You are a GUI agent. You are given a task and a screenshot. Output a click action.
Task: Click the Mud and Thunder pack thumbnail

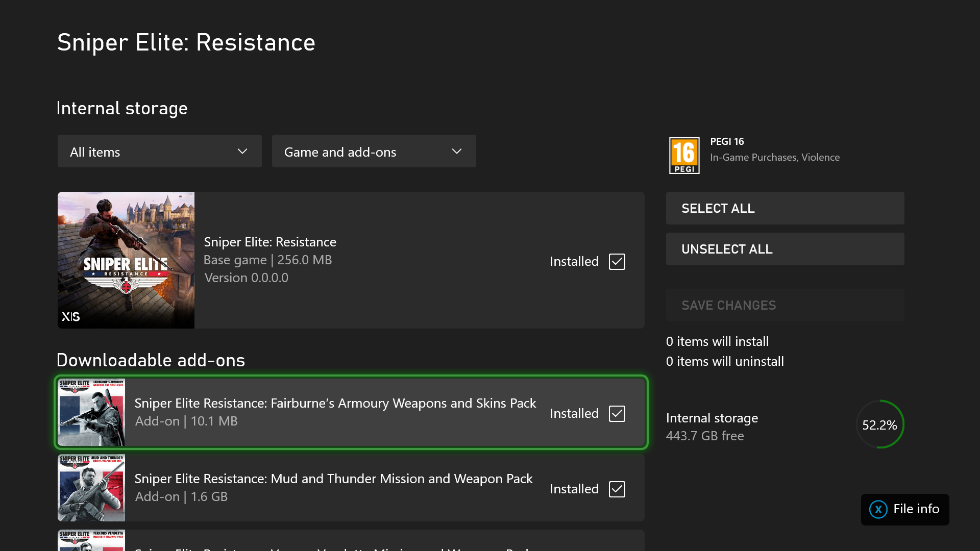[91, 488]
